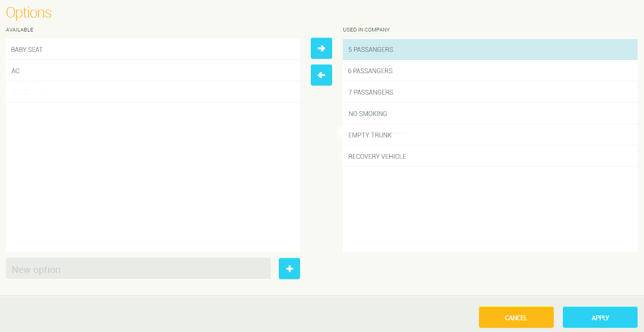Select AC in the Available list
This screenshot has height=332, width=644.
[15, 71]
